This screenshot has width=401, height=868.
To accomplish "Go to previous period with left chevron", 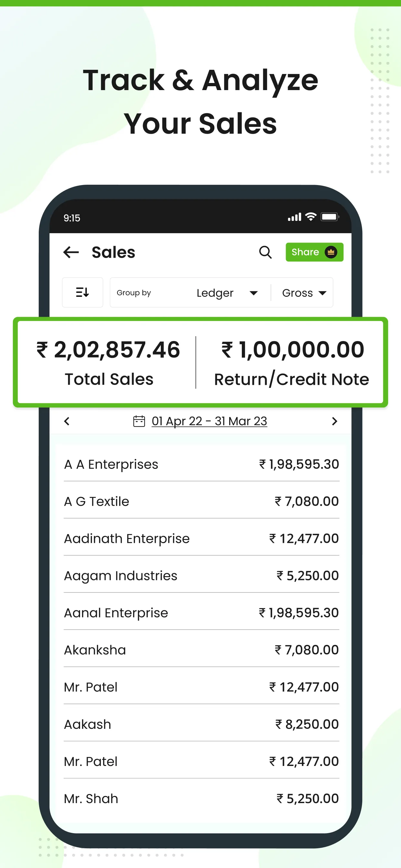I will [67, 421].
